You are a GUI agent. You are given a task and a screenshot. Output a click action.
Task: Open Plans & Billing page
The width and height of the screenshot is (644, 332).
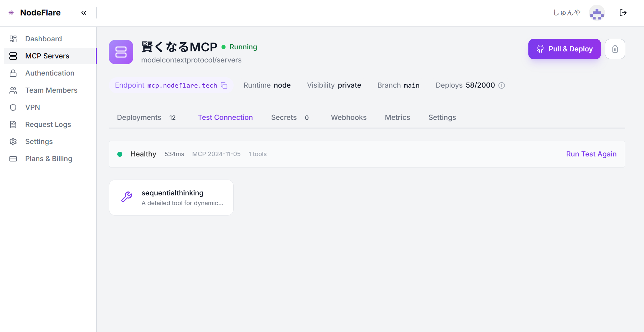(x=50, y=159)
